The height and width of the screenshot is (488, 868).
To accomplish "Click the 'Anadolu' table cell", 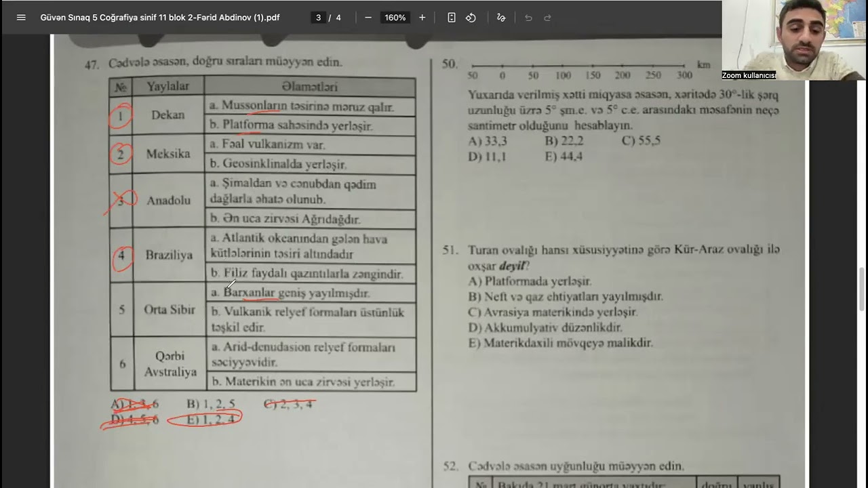I will [167, 201].
